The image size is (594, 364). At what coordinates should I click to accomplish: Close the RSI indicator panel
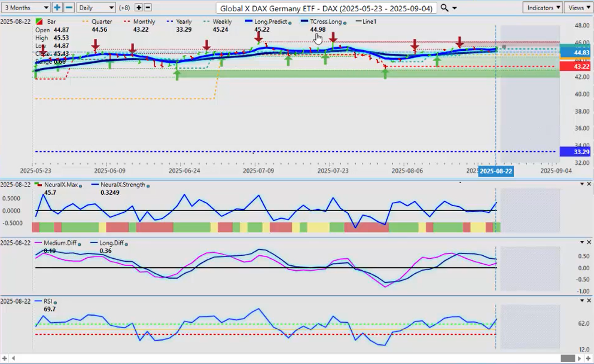[x=589, y=301]
